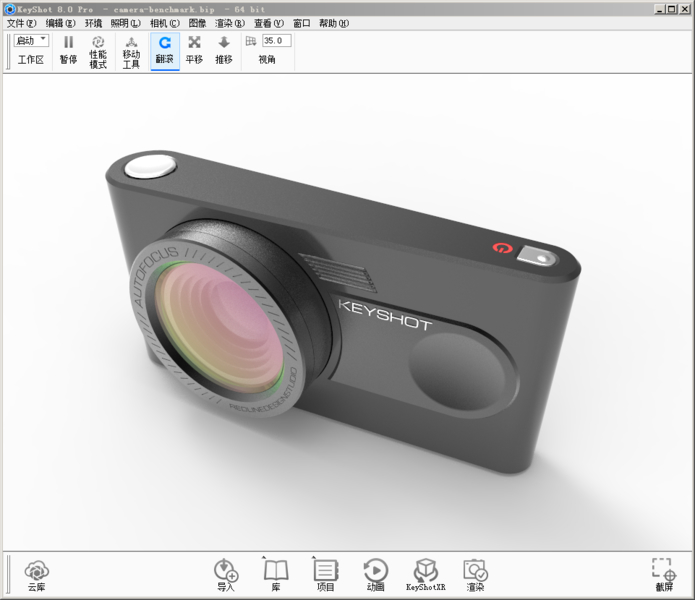The height and width of the screenshot is (600, 695).
Task: Select the 平移 (Pan) camera tool
Action: [x=194, y=51]
